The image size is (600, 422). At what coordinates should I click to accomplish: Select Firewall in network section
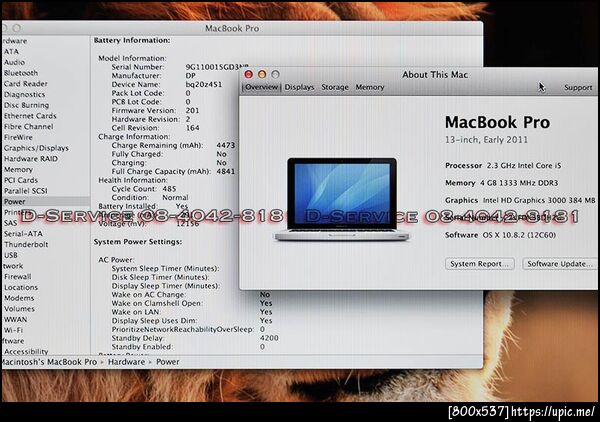18,276
